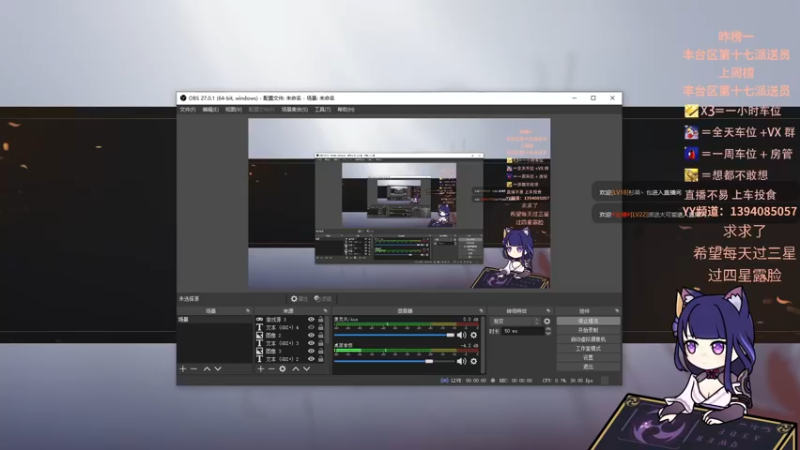Click the 属性 properties gear button
800x450 pixels.
pyautogui.click(x=299, y=298)
